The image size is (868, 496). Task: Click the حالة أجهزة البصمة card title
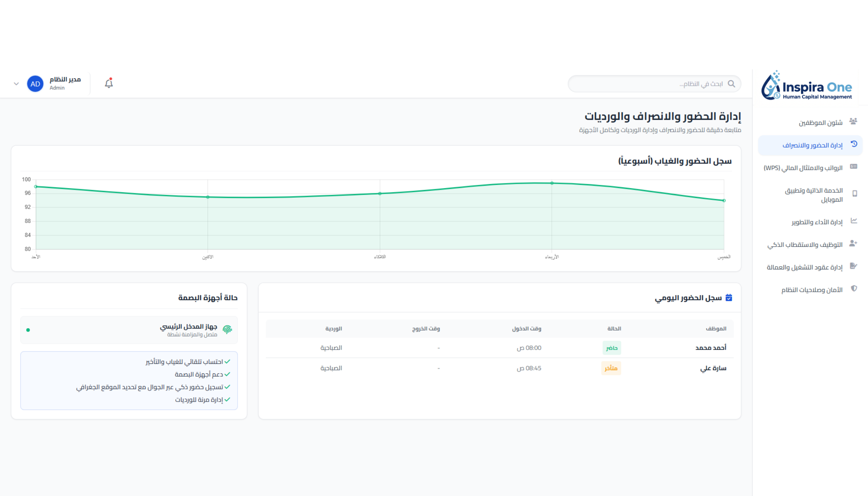[208, 298]
